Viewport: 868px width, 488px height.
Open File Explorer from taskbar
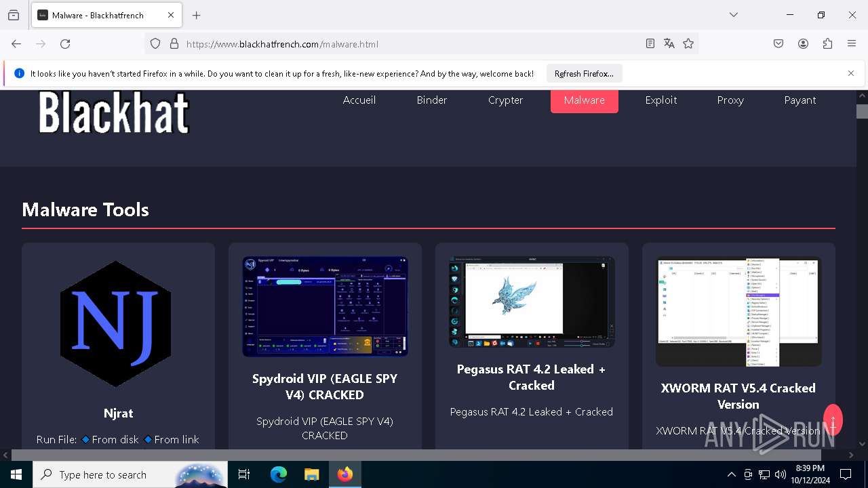[311, 474]
